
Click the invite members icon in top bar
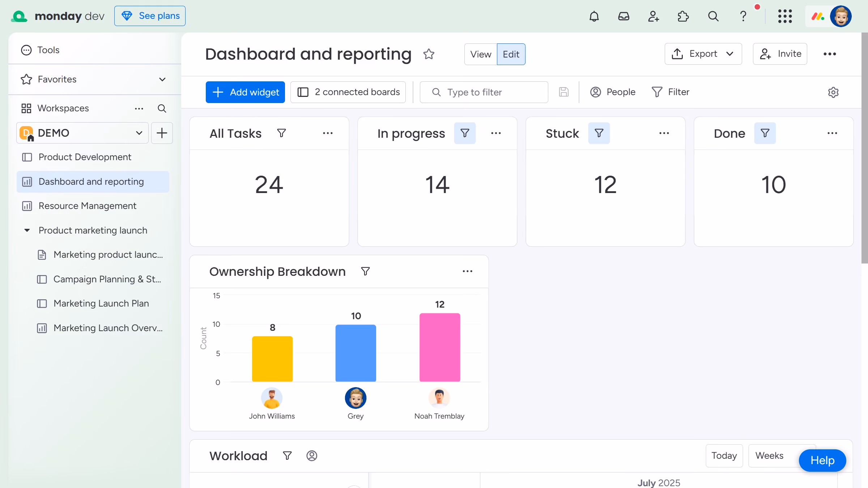[x=653, y=16]
